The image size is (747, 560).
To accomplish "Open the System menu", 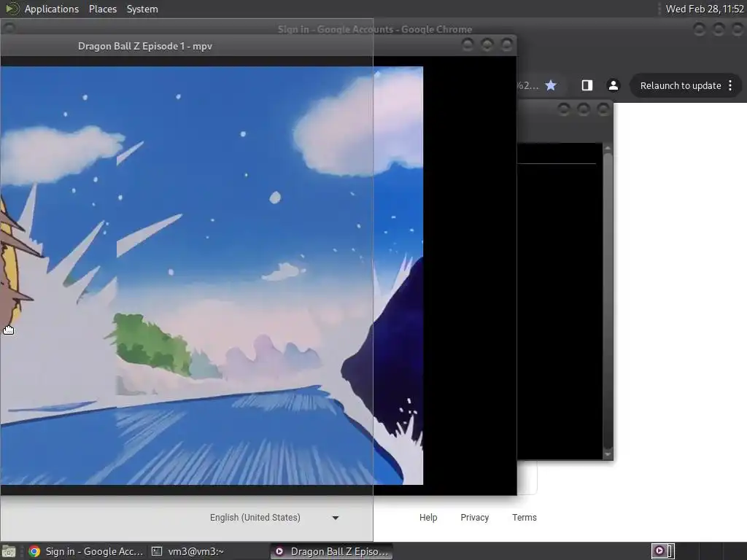I will pyautogui.click(x=142, y=9).
